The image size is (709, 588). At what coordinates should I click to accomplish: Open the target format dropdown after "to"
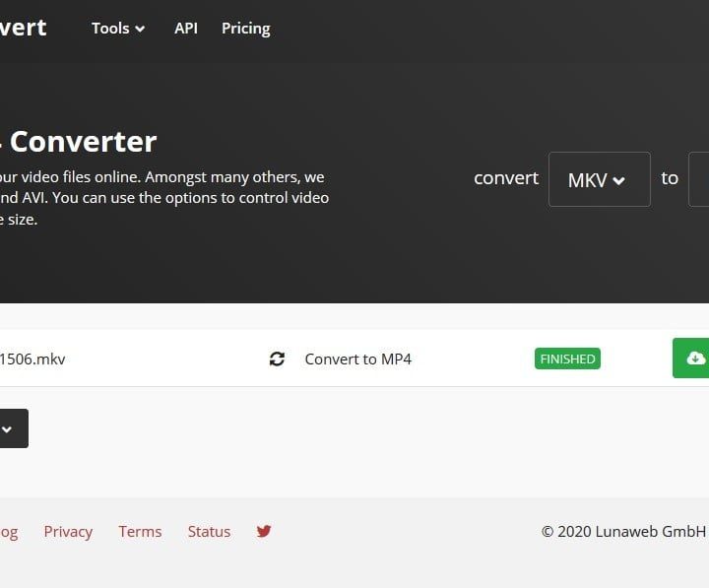click(x=699, y=179)
